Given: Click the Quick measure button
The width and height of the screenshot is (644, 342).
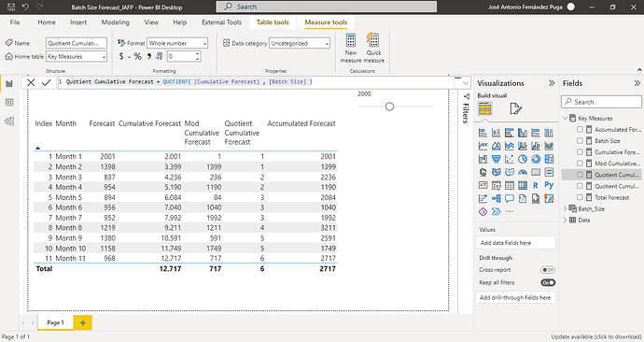Looking at the screenshot, I should [373, 48].
